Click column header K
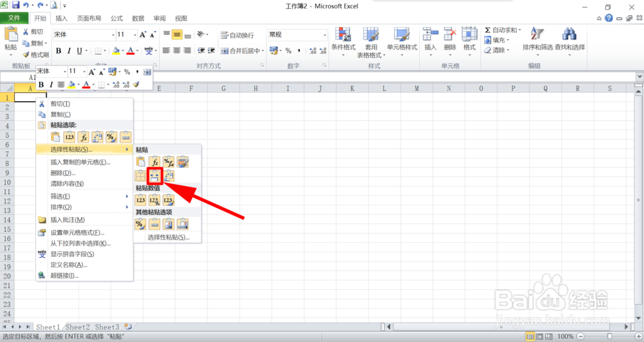The height and width of the screenshot is (342, 644). (x=352, y=88)
